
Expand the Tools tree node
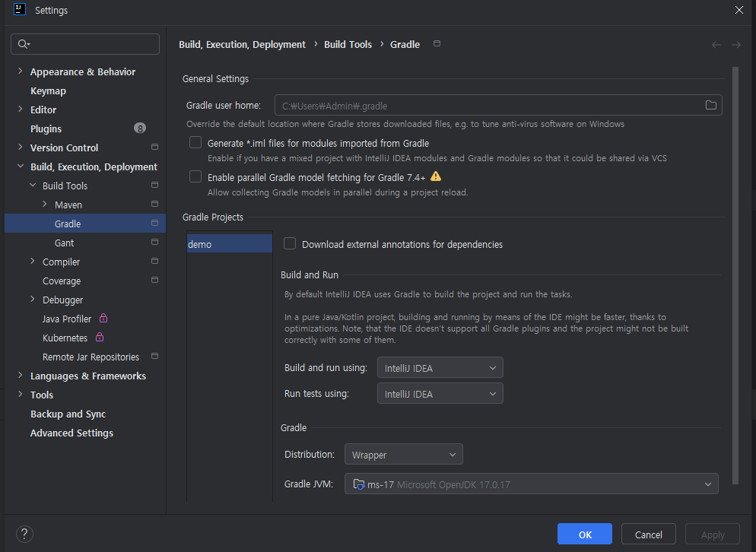pyautogui.click(x=21, y=395)
